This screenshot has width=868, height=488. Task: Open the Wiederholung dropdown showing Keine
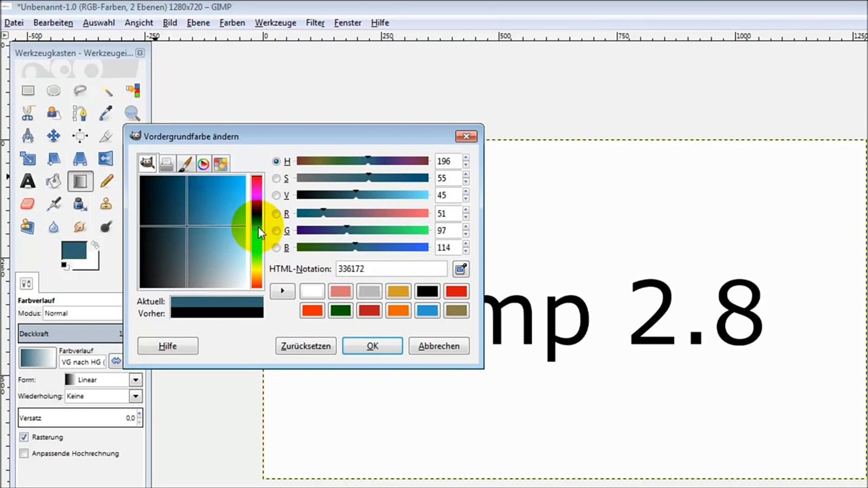pos(104,396)
